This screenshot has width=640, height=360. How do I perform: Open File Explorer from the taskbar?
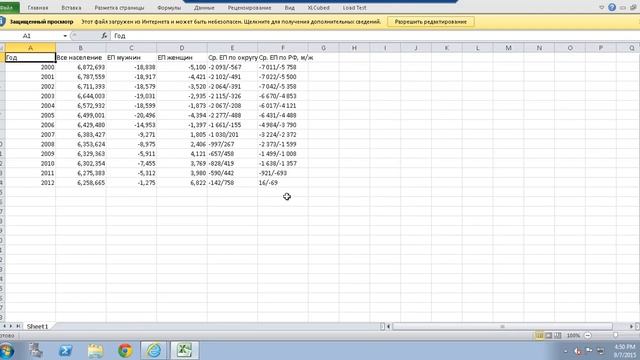coord(96,351)
